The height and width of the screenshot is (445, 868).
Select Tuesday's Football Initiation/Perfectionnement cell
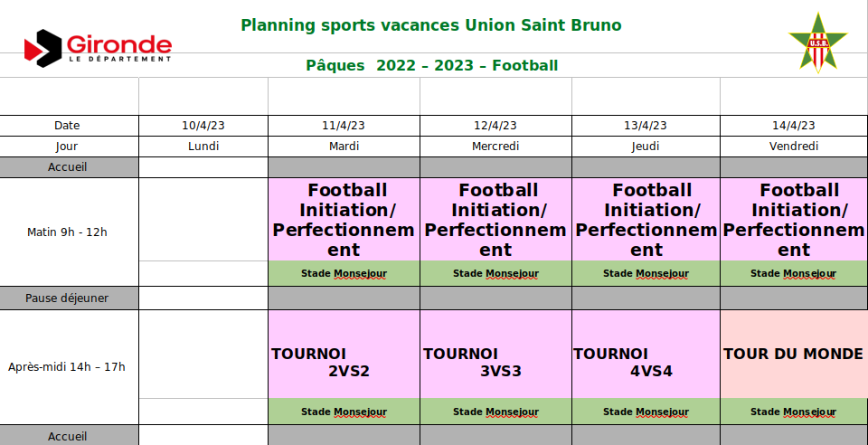344,220
